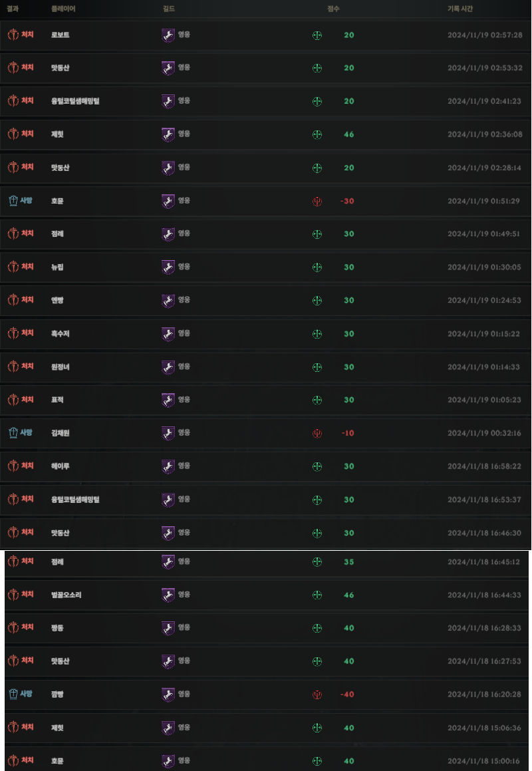532x771 pixels.
Task: Click the 플레이어 column header
Action: [x=63, y=9]
